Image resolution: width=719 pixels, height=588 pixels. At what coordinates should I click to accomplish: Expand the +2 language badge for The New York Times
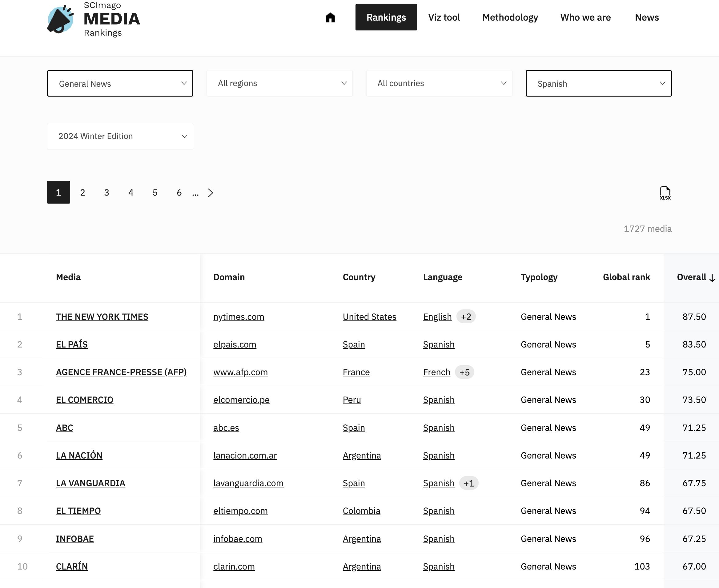tap(466, 317)
